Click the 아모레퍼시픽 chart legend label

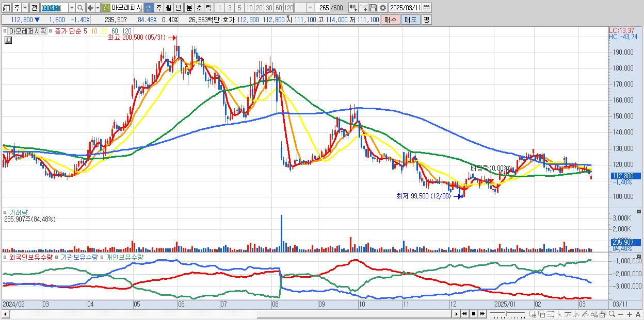tap(28, 31)
